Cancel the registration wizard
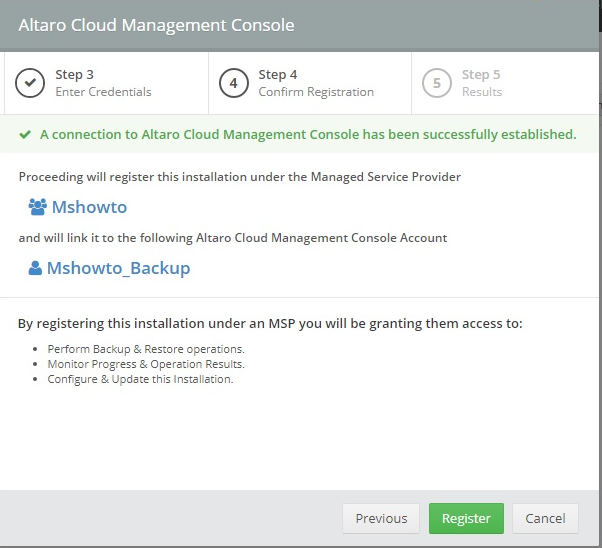 coord(545,518)
